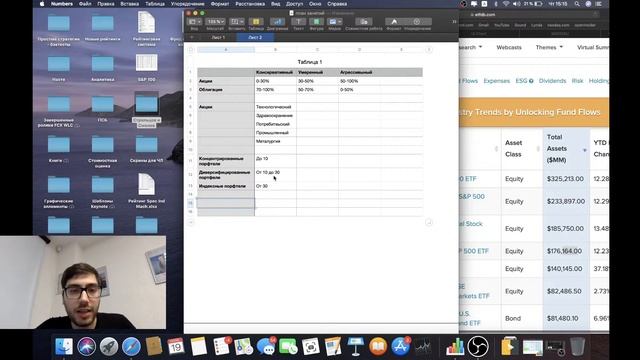Open the Формат menu in the menu bar
Screen dimensions: 640x360
[220, 4]
